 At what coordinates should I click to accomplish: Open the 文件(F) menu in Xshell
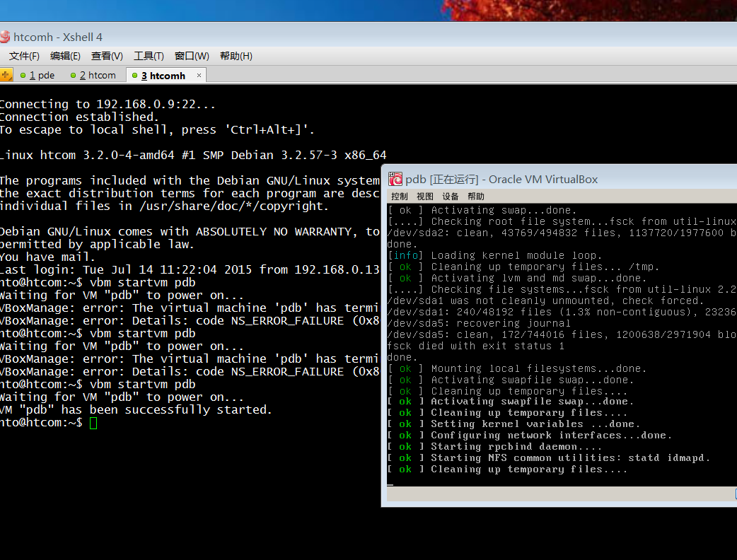(25, 56)
